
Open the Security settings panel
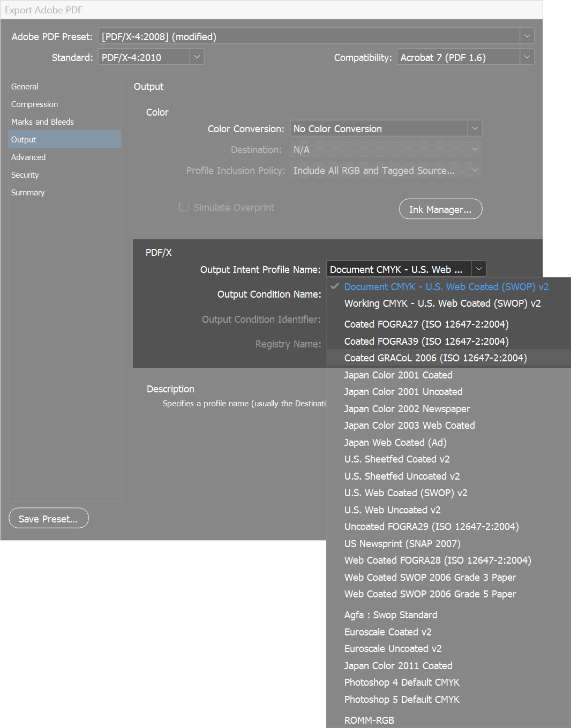point(25,175)
